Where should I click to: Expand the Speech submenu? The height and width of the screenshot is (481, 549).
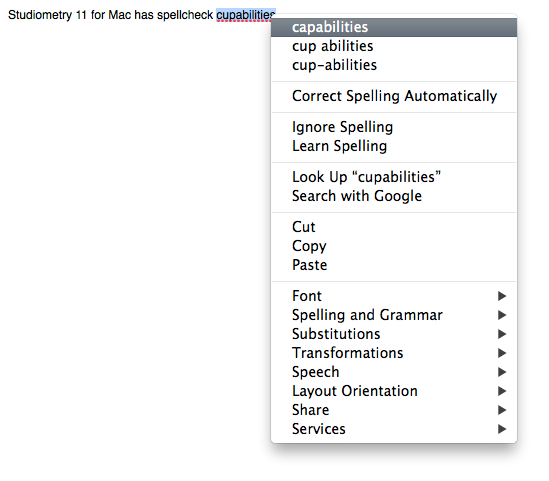click(x=394, y=372)
